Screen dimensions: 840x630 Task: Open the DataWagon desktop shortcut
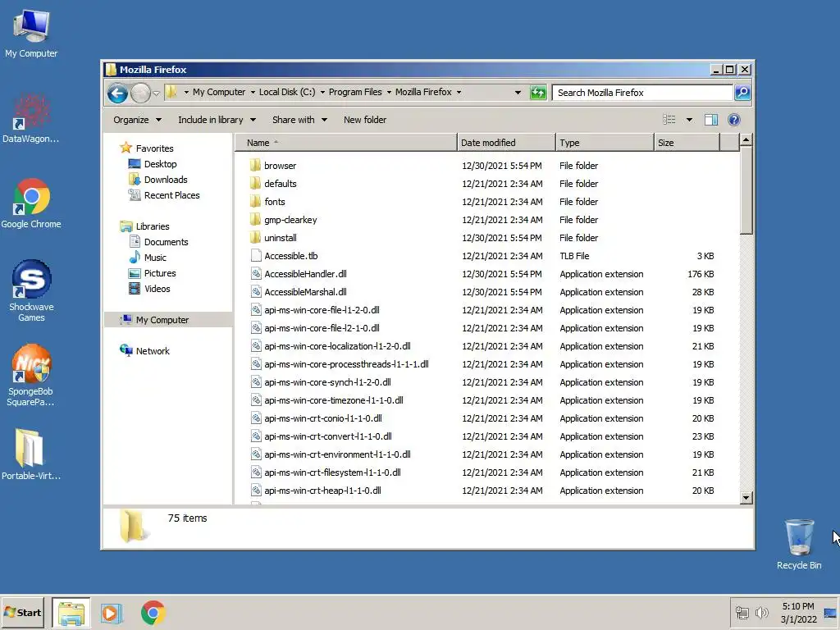(31, 118)
